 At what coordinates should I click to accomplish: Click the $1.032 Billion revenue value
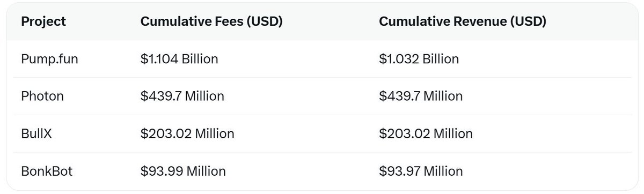[419, 58]
